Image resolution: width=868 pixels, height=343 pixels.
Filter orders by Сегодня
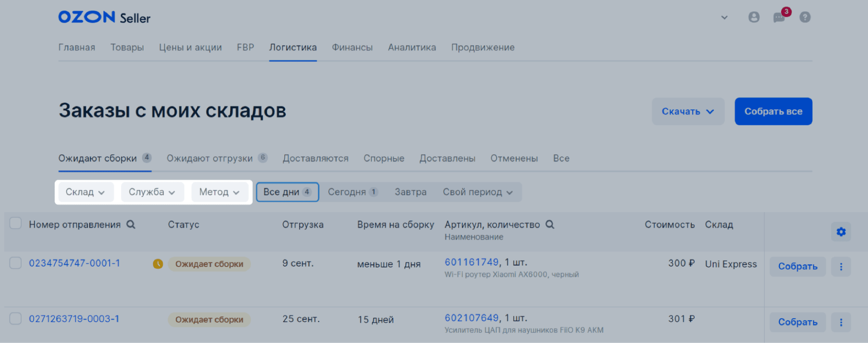(347, 192)
